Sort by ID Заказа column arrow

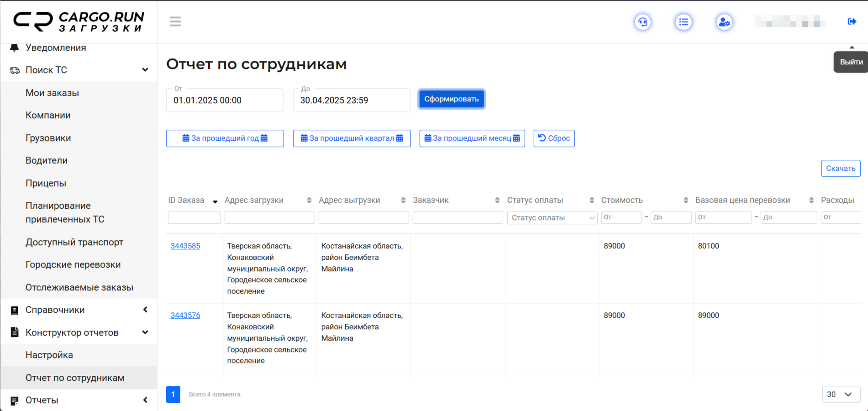(215, 201)
